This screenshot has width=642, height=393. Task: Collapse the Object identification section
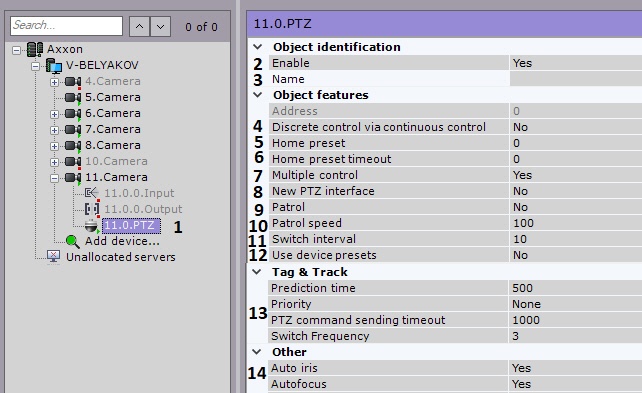pos(258,47)
